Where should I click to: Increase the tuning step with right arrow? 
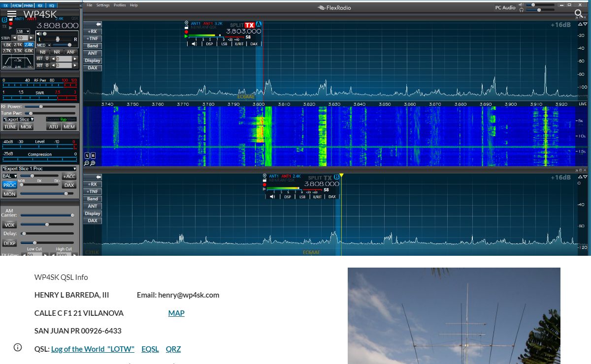point(32,38)
